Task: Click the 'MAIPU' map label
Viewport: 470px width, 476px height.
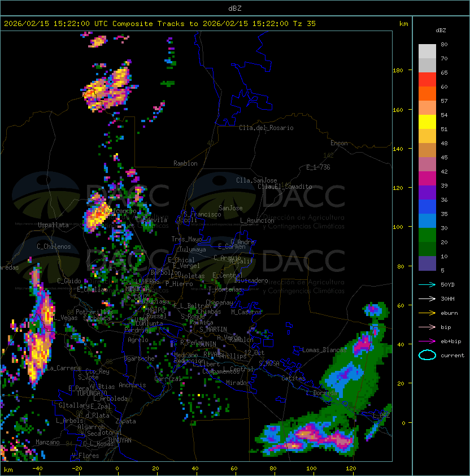Action: click(156, 310)
